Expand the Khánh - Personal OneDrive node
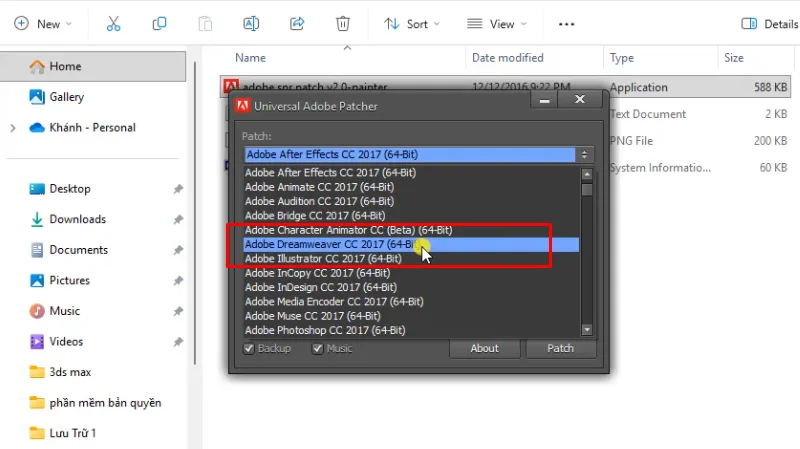The image size is (800, 449). [x=13, y=128]
